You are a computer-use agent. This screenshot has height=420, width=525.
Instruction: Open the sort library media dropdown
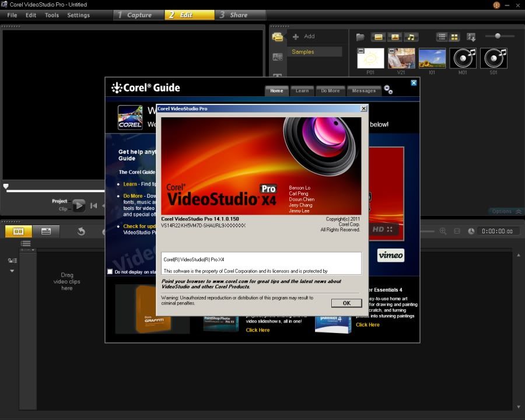(471, 37)
